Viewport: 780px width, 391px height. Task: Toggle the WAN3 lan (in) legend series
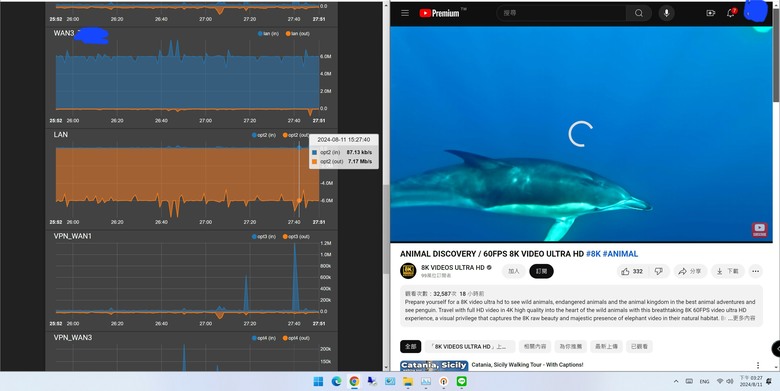(x=269, y=33)
